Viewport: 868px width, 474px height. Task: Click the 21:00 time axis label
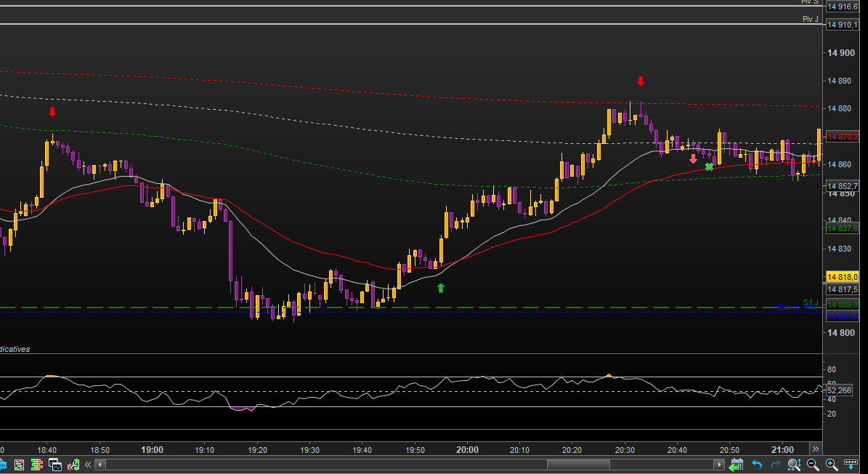click(x=782, y=449)
